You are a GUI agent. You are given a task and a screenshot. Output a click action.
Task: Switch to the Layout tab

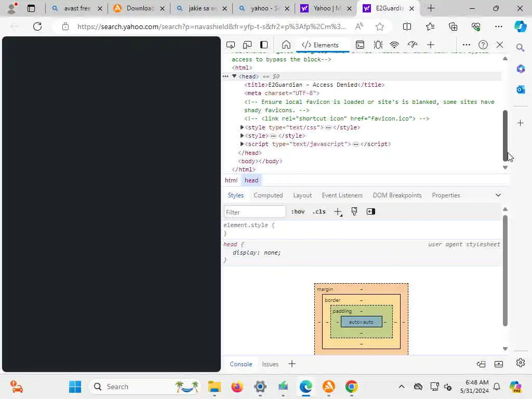click(x=302, y=195)
